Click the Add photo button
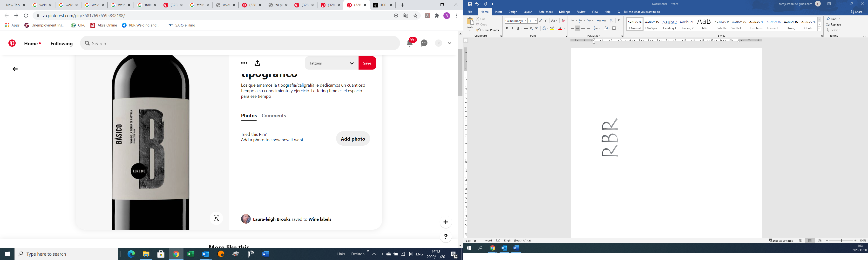The image size is (868, 260). click(x=353, y=139)
